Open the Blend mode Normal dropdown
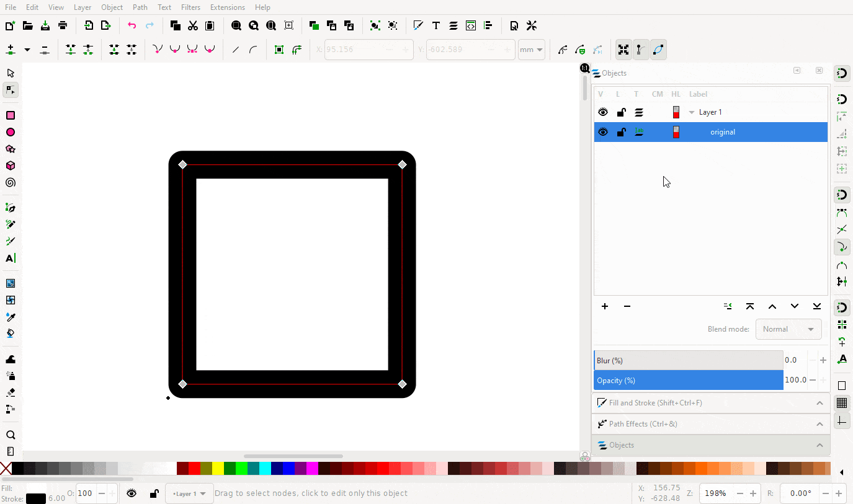Image resolution: width=853 pixels, height=504 pixels. coord(788,329)
